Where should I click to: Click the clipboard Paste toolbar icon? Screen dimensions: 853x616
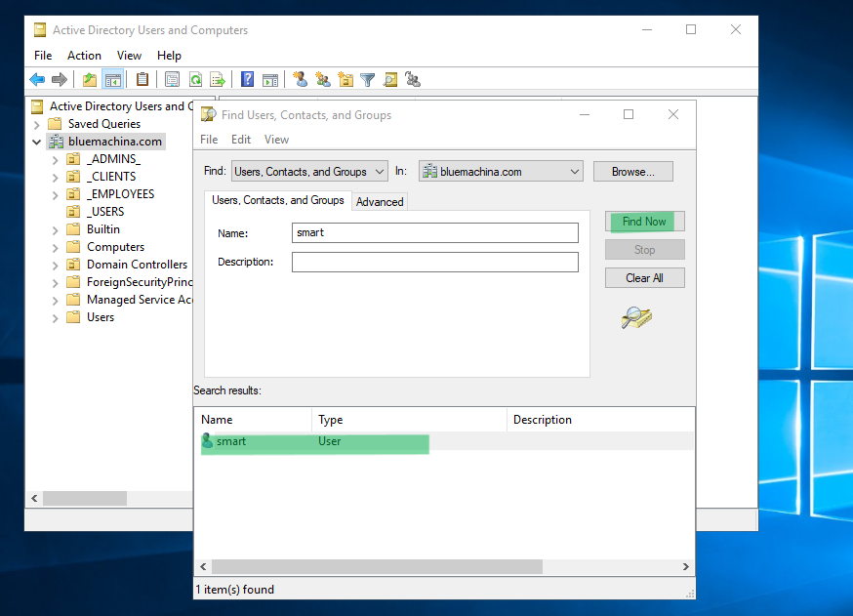pyautogui.click(x=142, y=79)
